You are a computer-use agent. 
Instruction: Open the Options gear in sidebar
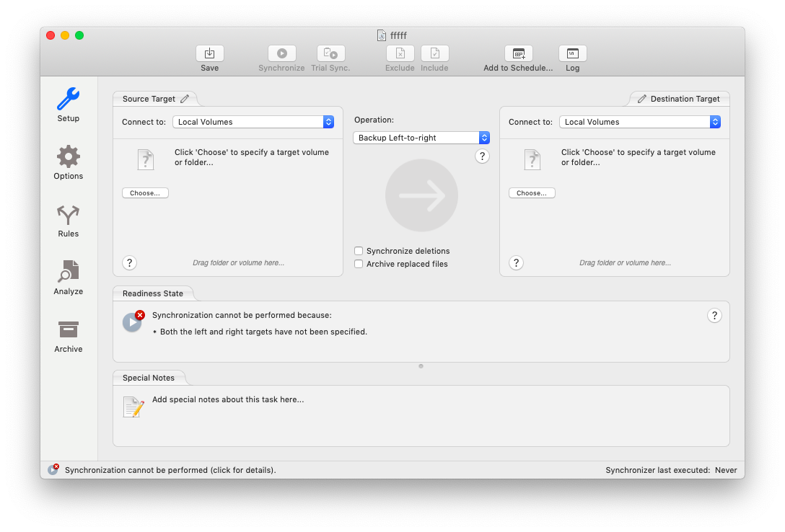point(69,156)
